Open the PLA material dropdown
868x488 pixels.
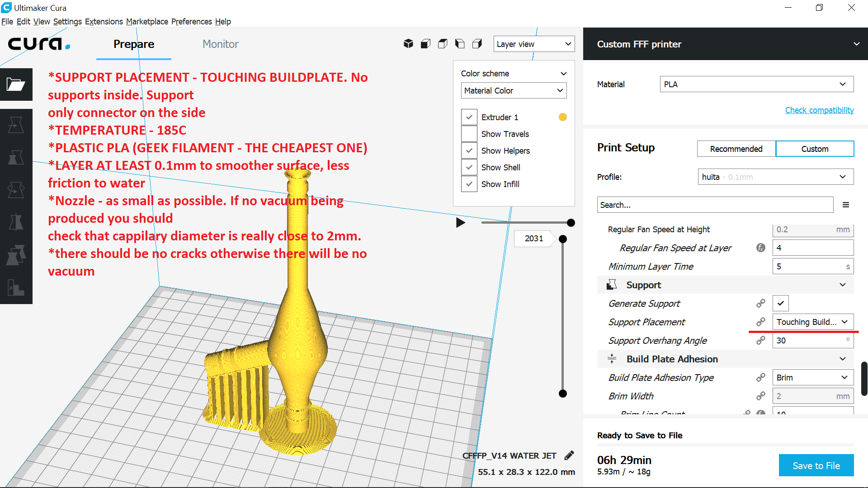757,84
